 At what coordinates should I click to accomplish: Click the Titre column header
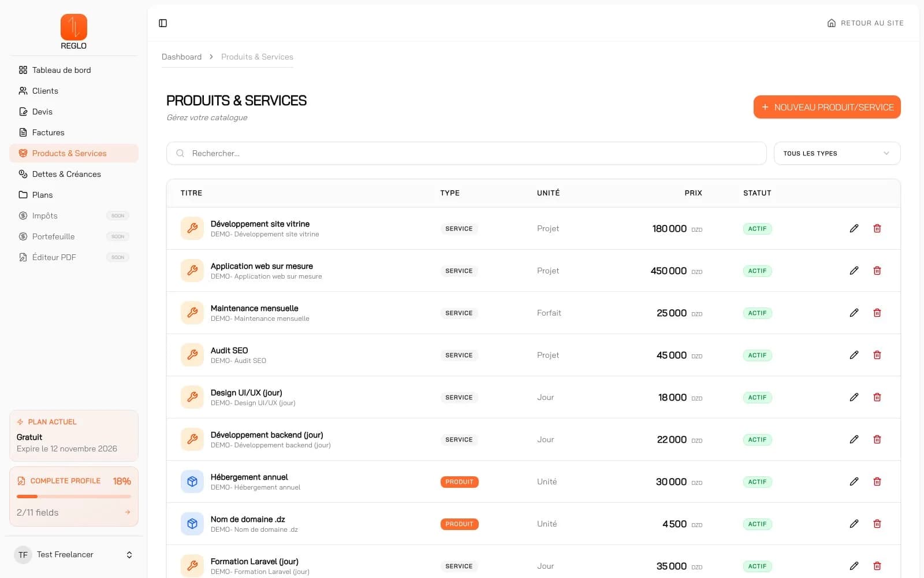[x=191, y=193]
